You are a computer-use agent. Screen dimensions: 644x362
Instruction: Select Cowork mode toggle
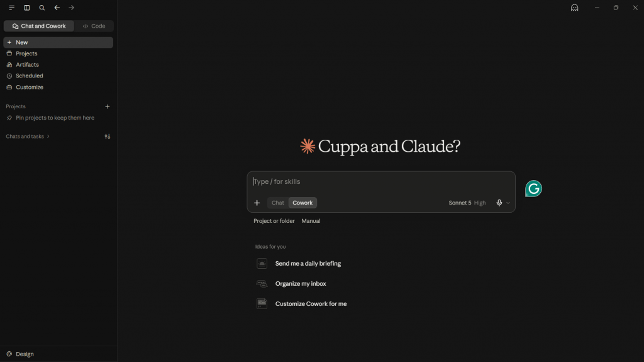point(303,203)
